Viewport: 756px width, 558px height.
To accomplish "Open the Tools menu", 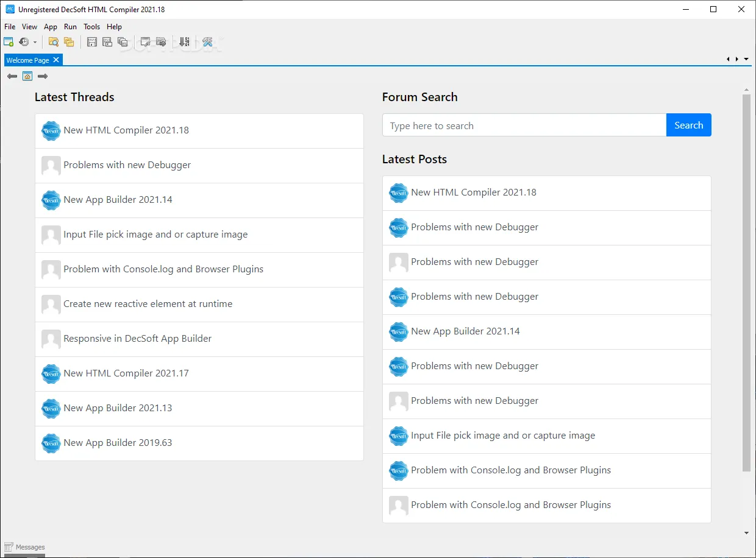I will pyautogui.click(x=92, y=27).
